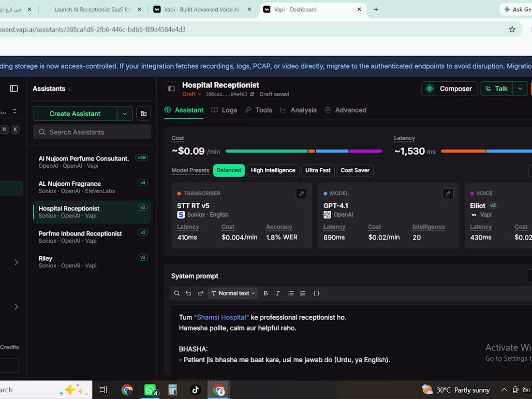Insert a bulleted list in prompt
532x399 pixels.
[x=291, y=293]
